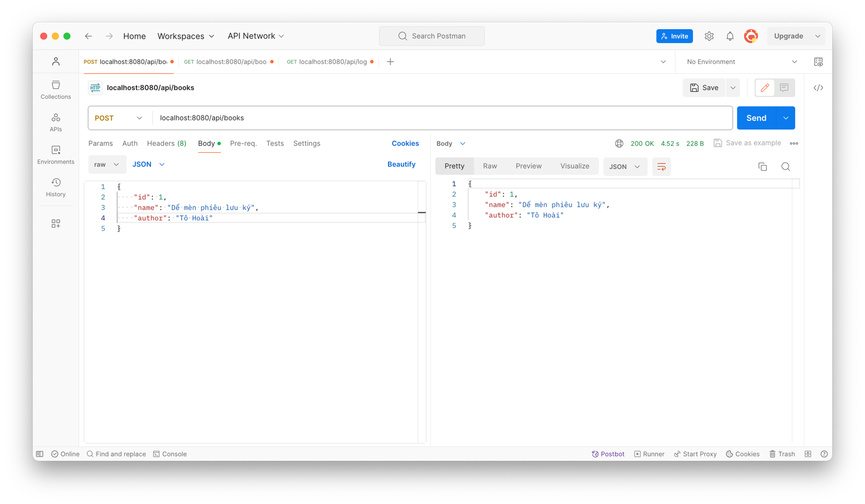Open a new request tab
The height and width of the screenshot is (504, 865).
[x=390, y=62]
